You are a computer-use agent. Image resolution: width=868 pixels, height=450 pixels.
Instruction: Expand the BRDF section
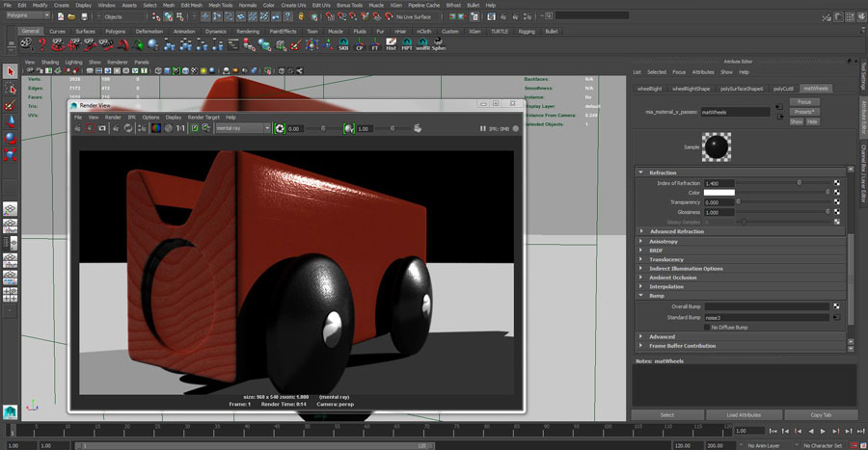click(641, 251)
